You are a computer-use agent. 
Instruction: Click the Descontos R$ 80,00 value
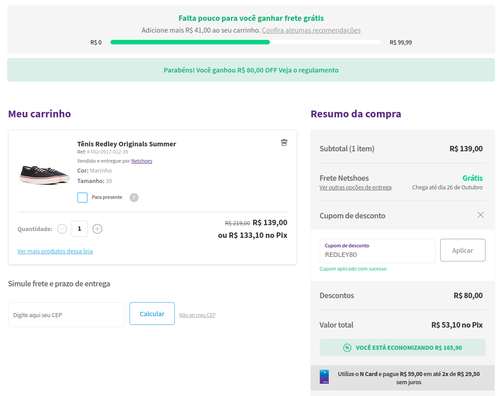coord(468,296)
